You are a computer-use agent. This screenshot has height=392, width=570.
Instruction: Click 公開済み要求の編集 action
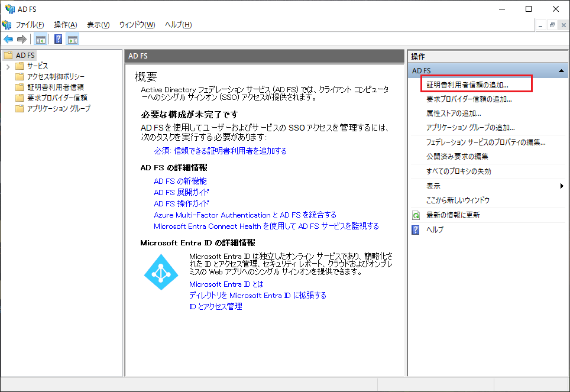pos(457,156)
